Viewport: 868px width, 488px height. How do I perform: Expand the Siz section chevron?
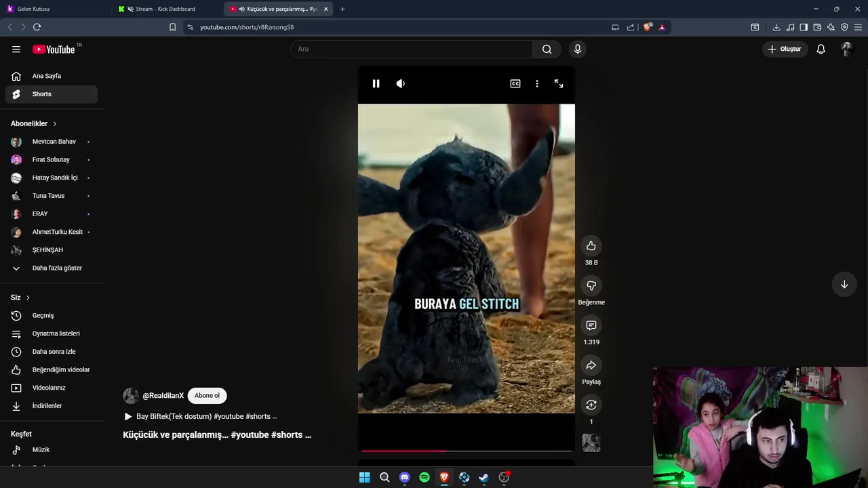click(x=28, y=298)
